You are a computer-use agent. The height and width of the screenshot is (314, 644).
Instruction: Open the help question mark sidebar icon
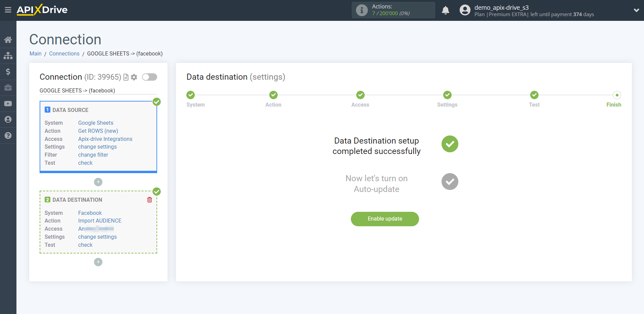tap(8, 135)
